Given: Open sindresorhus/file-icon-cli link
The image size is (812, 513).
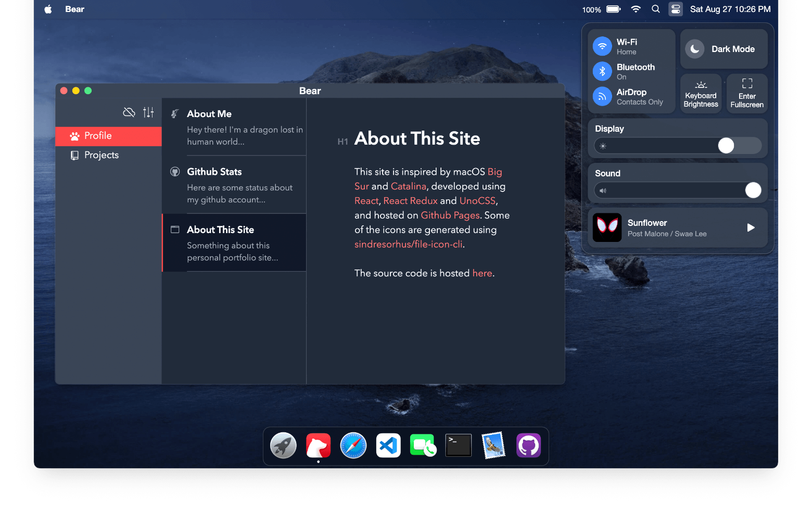Looking at the screenshot, I should tap(409, 244).
